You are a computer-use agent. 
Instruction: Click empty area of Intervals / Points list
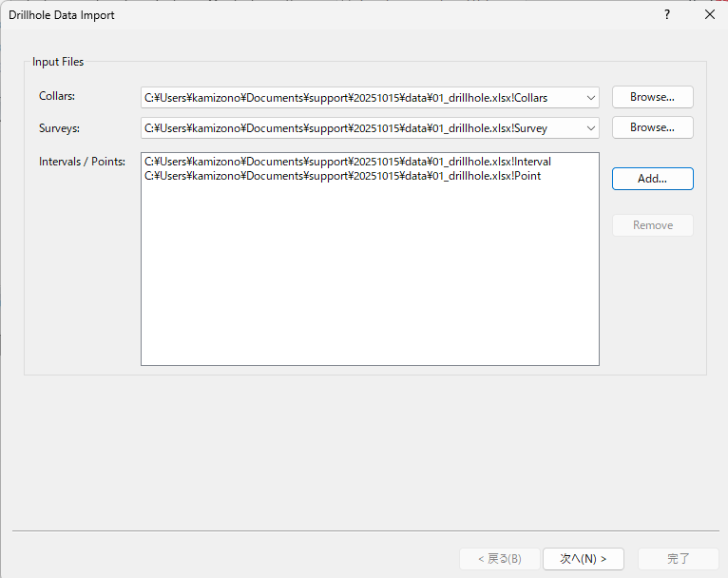(x=370, y=285)
